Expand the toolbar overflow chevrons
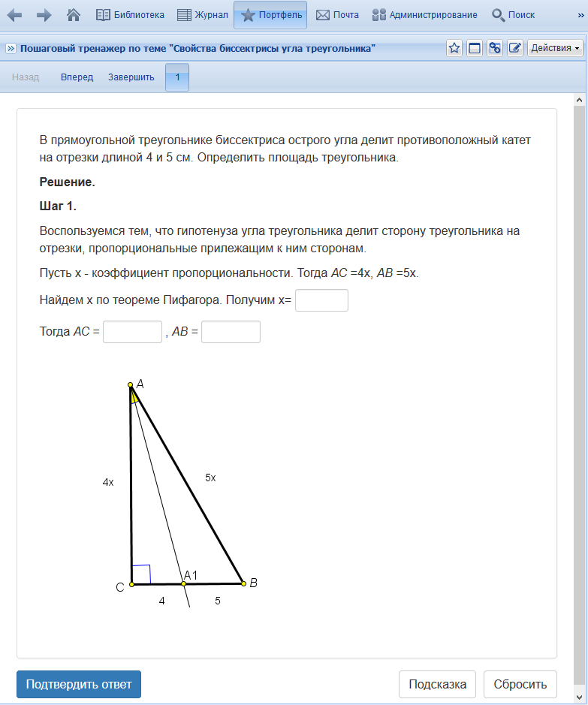The image size is (588, 705). [x=580, y=15]
